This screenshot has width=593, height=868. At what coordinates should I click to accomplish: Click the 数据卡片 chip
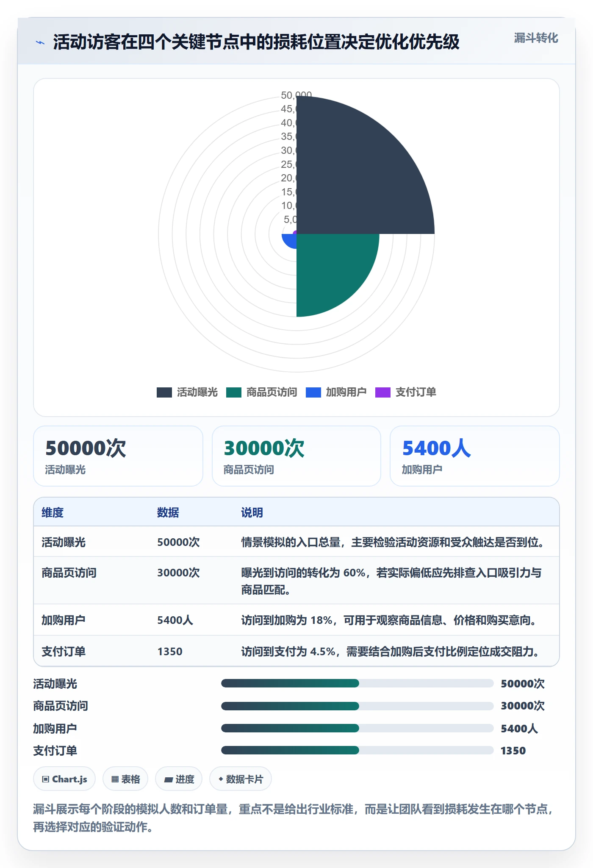point(241,779)
